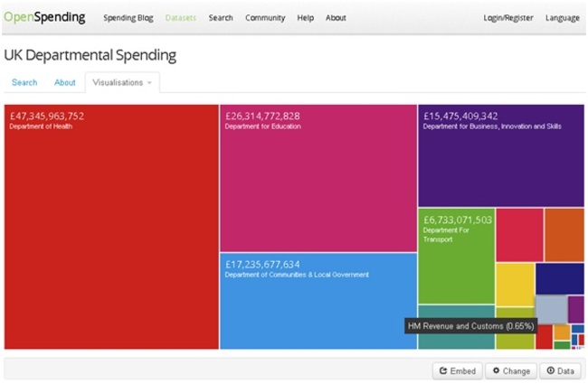Open the Spending Blog link
Screen dimensions: 588x384
pos(128,17)
